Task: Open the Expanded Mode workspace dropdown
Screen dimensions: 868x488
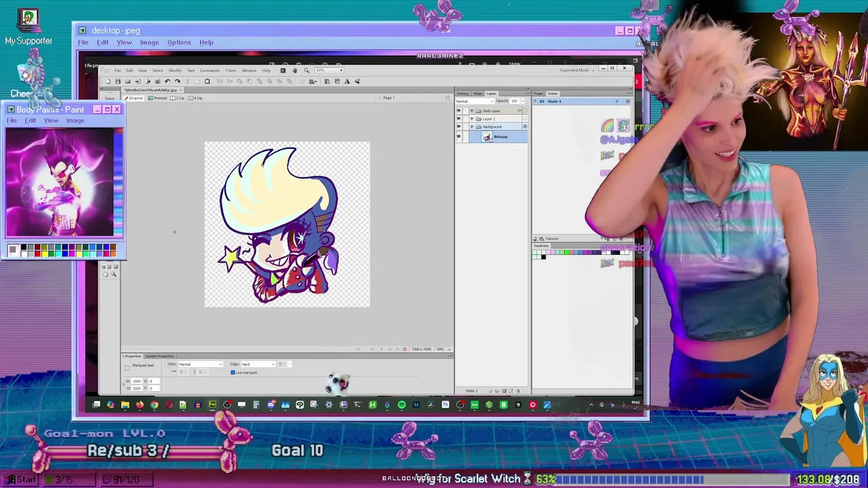Action: [576, 70]
